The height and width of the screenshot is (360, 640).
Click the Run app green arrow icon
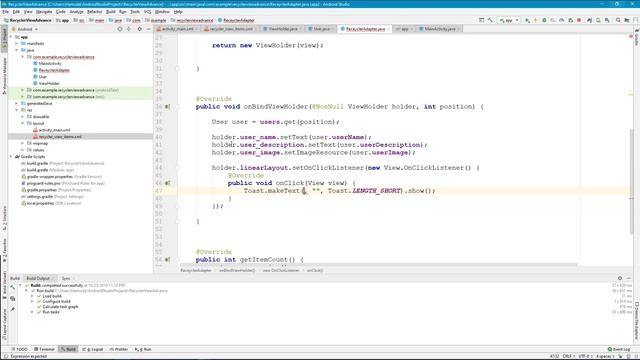click(x=527, y=20)
